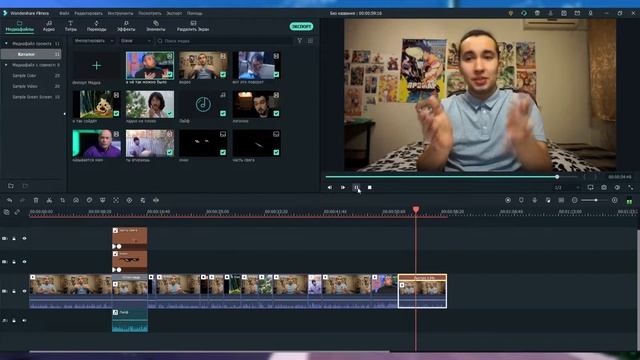640x360 pixels.
Task: Lock the second video track
Action: pyautogui.click(x=14, y=262)
